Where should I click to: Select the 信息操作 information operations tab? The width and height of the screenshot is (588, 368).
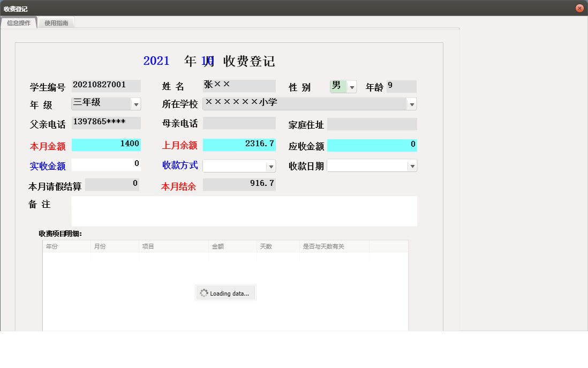[19, 23]
